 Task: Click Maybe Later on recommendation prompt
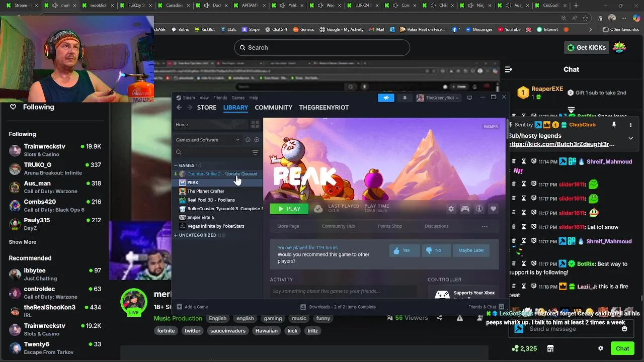pyautogui.click(x=471, y=250)
